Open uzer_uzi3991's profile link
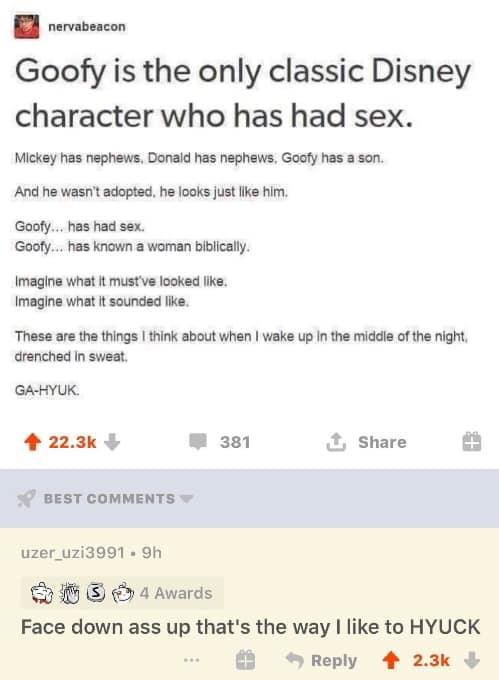The width and height of the screenshot is (499, 680). click(73, 553)
